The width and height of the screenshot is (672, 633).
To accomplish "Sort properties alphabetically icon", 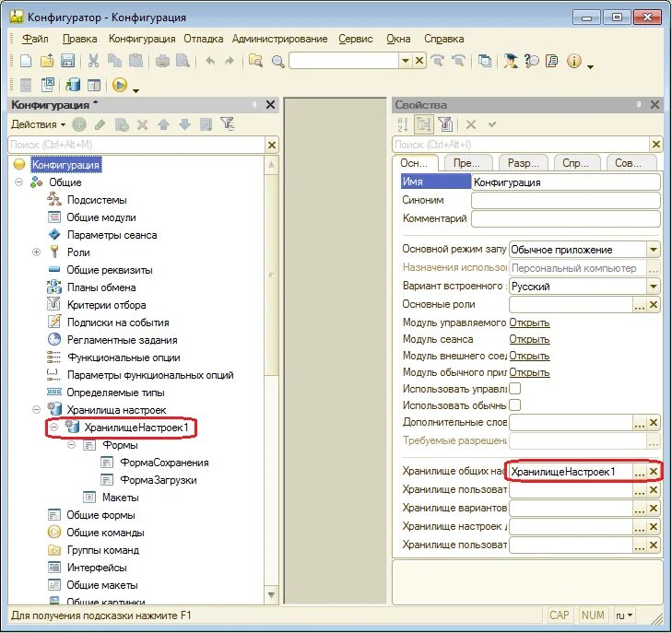I will pos(403,124).
